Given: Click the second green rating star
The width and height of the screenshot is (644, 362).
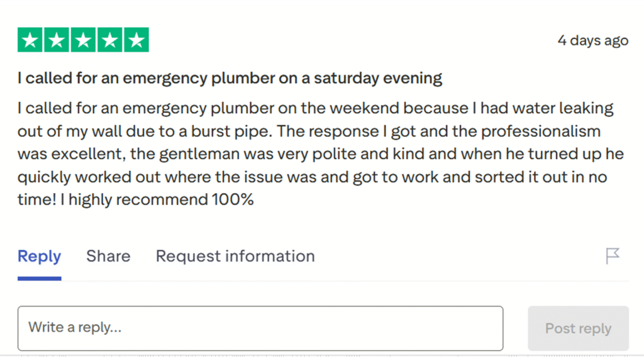Looking at the screenshot, I should coord(57,40).
